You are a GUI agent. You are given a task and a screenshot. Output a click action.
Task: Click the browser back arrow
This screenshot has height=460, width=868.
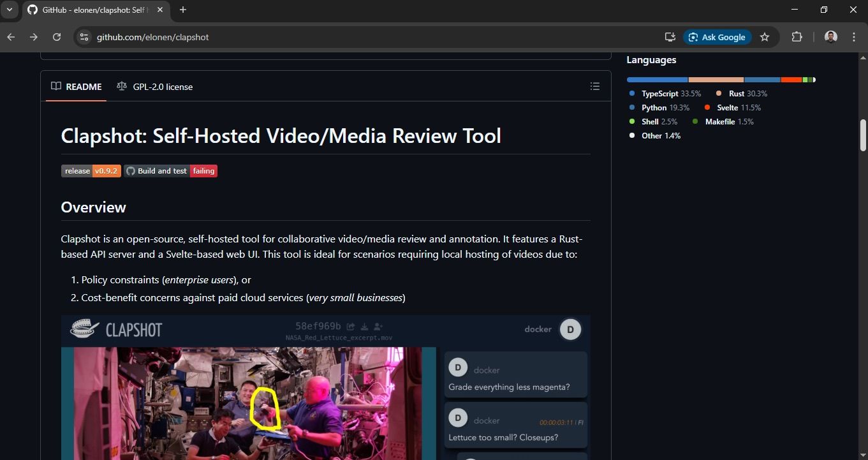(x=11, y=37)
